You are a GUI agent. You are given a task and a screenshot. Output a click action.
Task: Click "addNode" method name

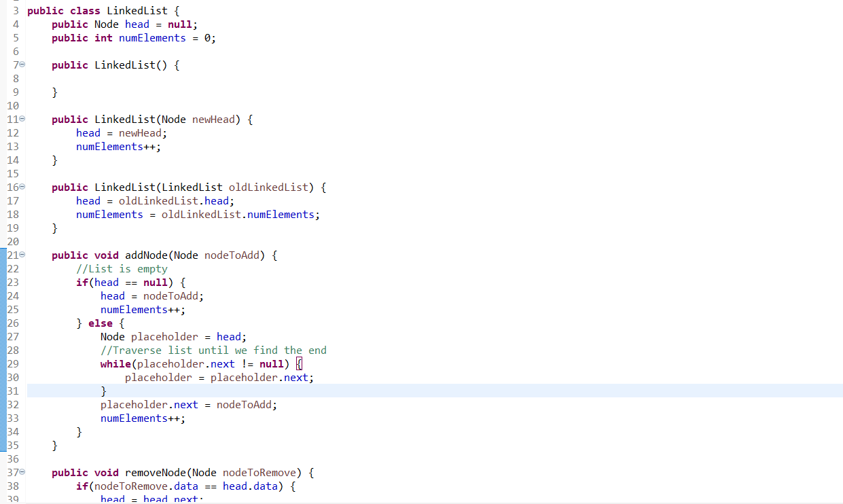pos(146,255)
